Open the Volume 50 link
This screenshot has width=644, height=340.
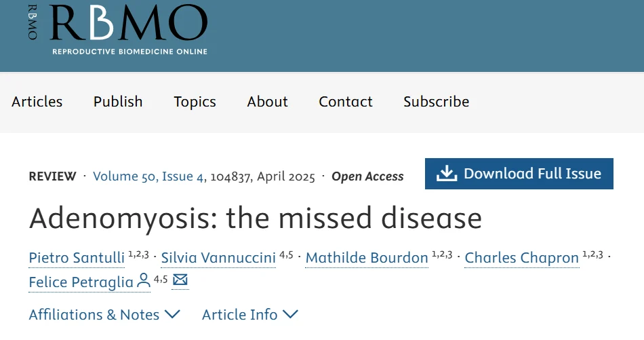124,176
